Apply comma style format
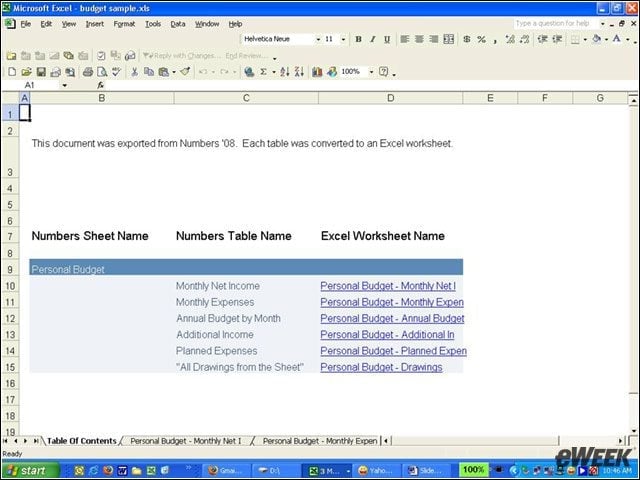640x480 pixels. pyautogui.click(x=495, y=40)
